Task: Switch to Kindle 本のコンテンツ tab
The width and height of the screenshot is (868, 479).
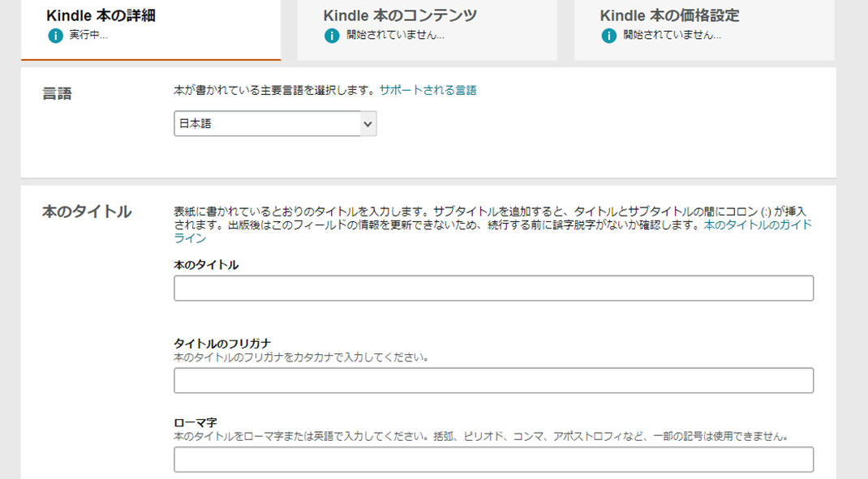Action: pyautogui.click(x=427, y=29)
